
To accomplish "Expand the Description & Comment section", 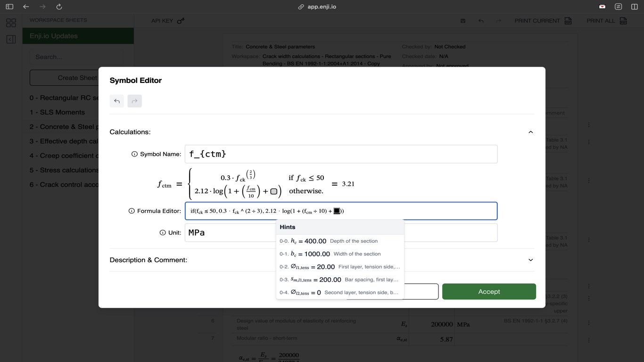I will click(530, 260).
